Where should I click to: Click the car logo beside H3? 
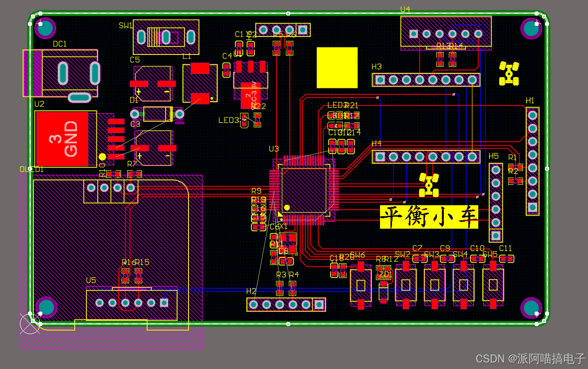coord(509,73)
